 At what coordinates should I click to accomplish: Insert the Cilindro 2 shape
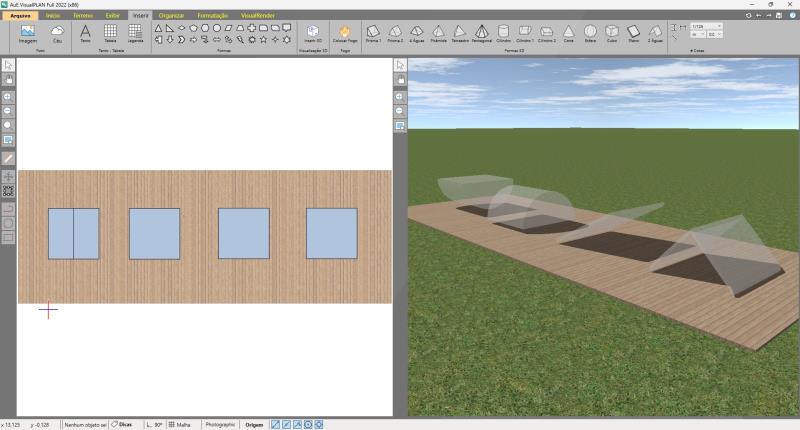pyautogui.click(x=546, y=34)
